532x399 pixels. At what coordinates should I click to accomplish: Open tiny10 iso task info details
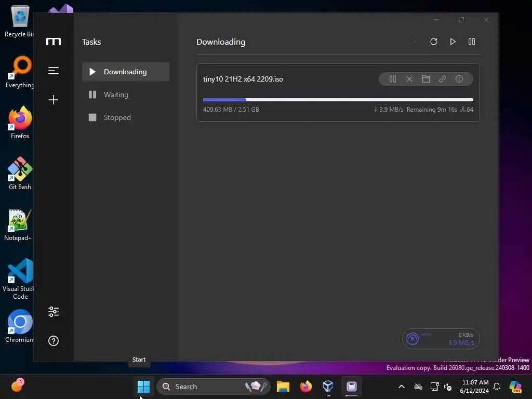(459, 79)
